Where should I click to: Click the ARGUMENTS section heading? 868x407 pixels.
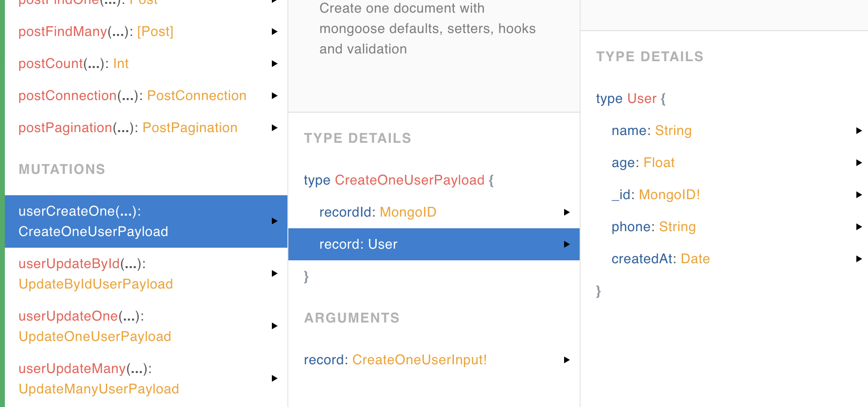[x=351, y=318]
